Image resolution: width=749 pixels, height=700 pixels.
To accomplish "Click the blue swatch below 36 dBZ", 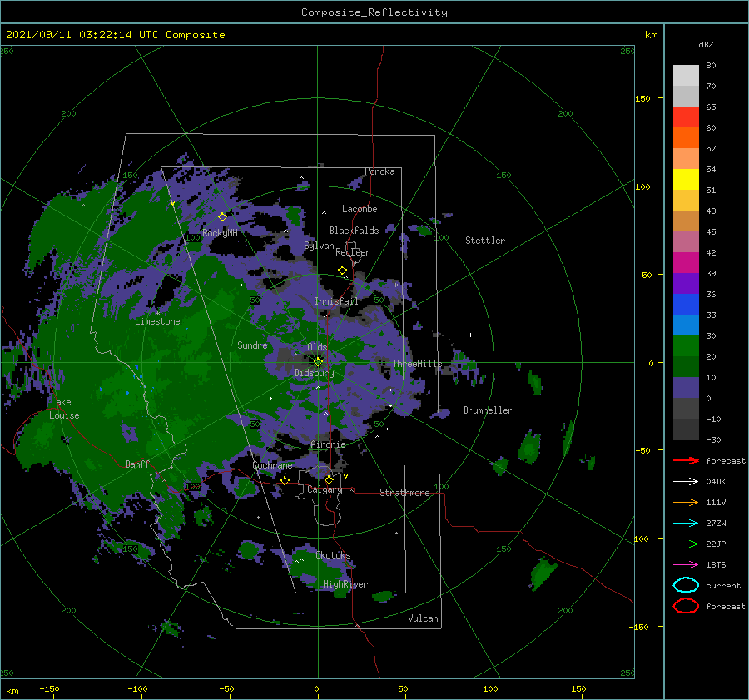I will pyautogui.click(x=686, y=305).
